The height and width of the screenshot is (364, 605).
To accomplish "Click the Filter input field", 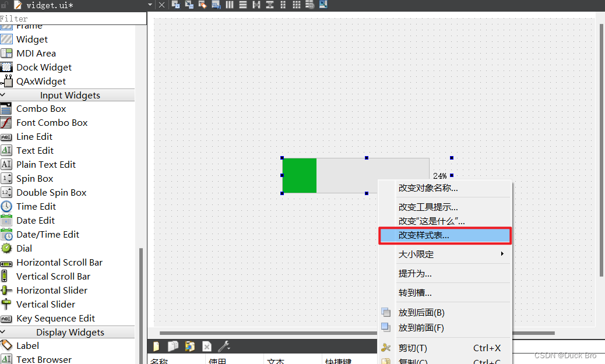I will coord(70,18).
